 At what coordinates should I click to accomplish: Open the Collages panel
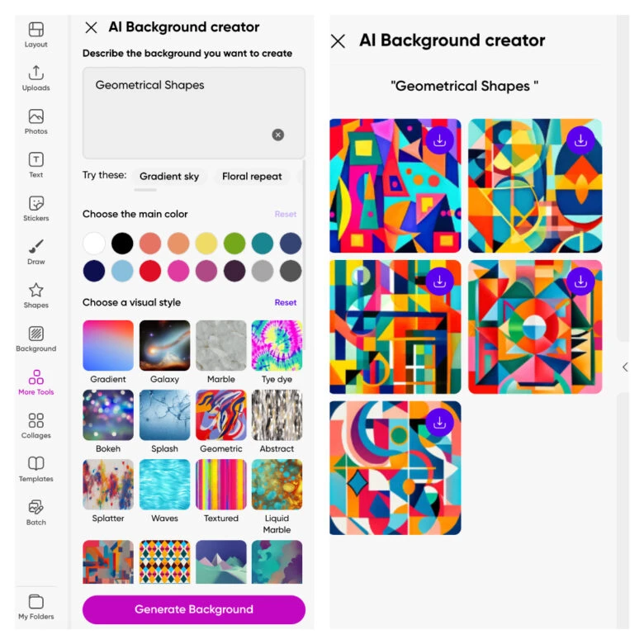pyautogui.click(x=36, y=425)
